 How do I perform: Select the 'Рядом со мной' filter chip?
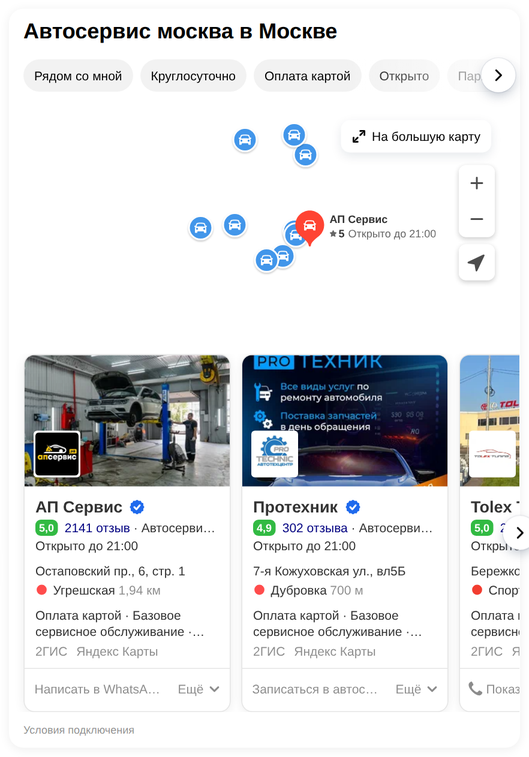click(x=78, y=76)
